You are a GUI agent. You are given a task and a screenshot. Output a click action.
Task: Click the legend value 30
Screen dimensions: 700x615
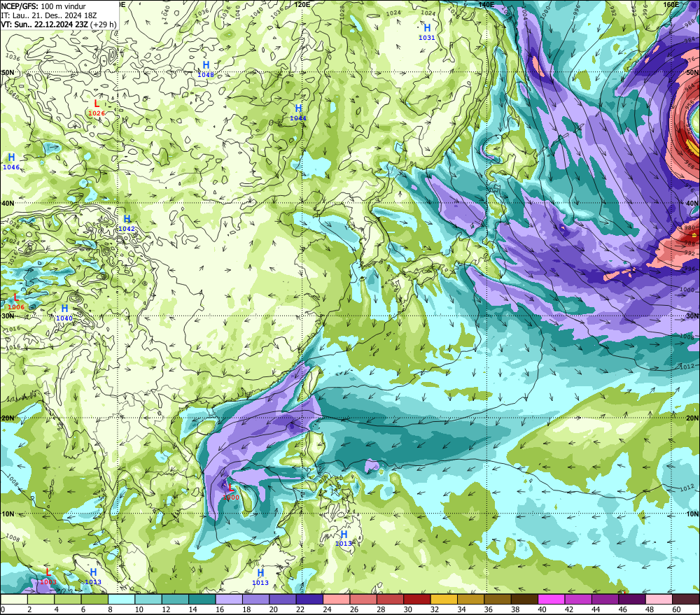point(408,609)
